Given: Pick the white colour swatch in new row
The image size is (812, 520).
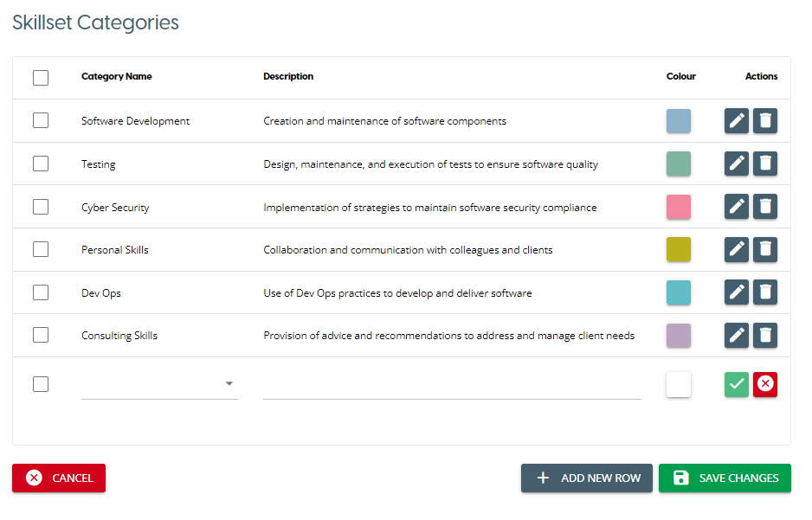Looking at the screenshot, I should tap(679, 384).
